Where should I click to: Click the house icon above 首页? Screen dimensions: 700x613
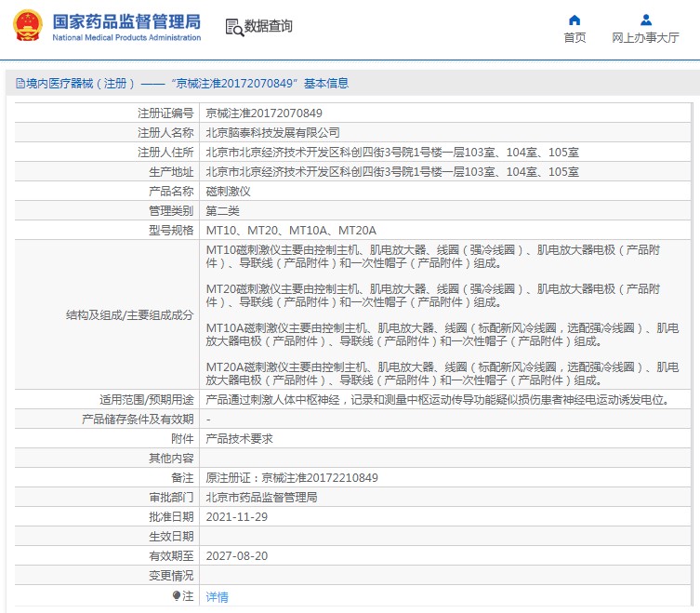point(575,20)
